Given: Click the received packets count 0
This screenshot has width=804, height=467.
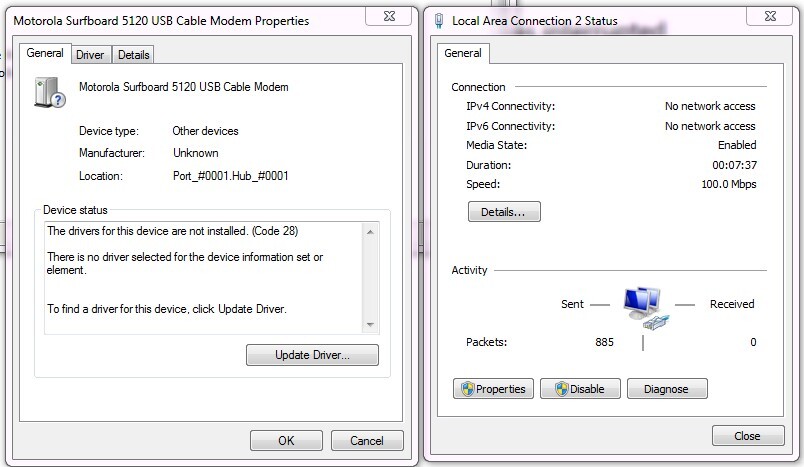Looking at the screenshot, I should 753,342.
